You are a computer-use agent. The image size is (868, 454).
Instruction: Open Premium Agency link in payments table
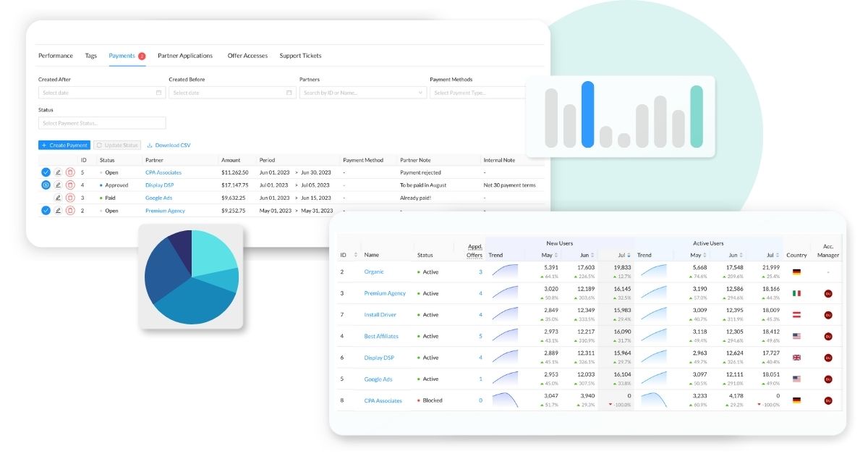pos(165,211)
